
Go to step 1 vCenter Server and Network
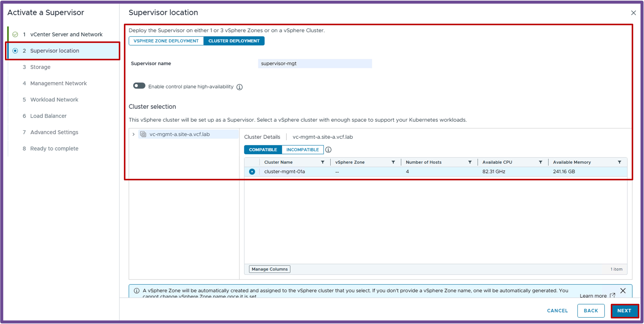[66, 34]
